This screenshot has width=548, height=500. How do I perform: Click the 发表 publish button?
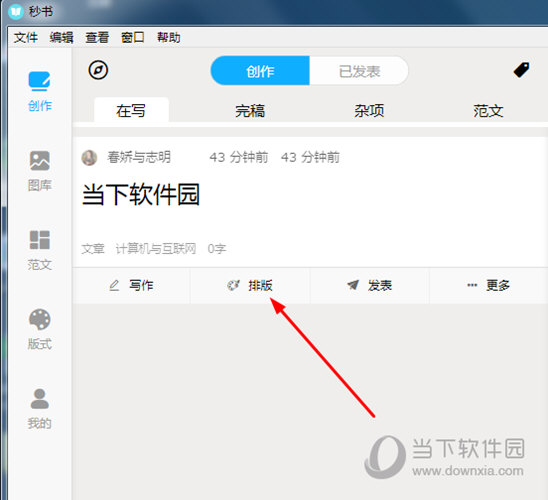369,285
